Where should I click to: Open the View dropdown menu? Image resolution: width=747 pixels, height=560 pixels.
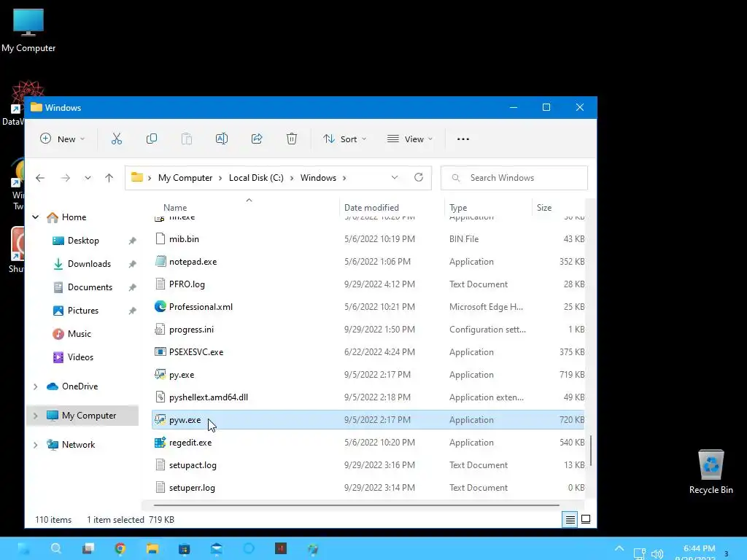point(410,139)
